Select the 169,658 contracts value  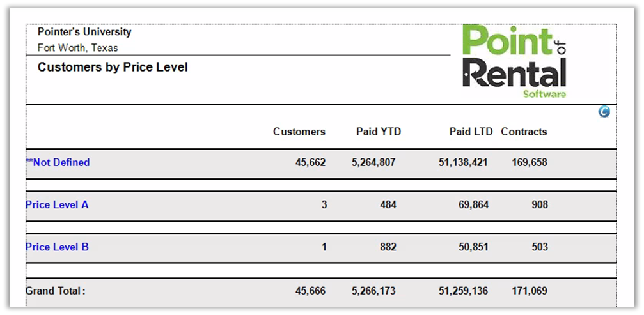pos(530,162)
